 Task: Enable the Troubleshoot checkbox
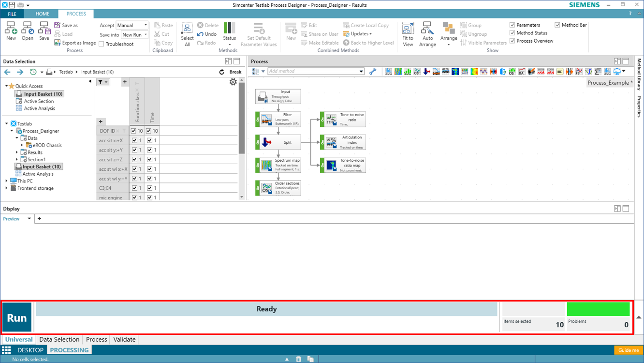point(102,44)
